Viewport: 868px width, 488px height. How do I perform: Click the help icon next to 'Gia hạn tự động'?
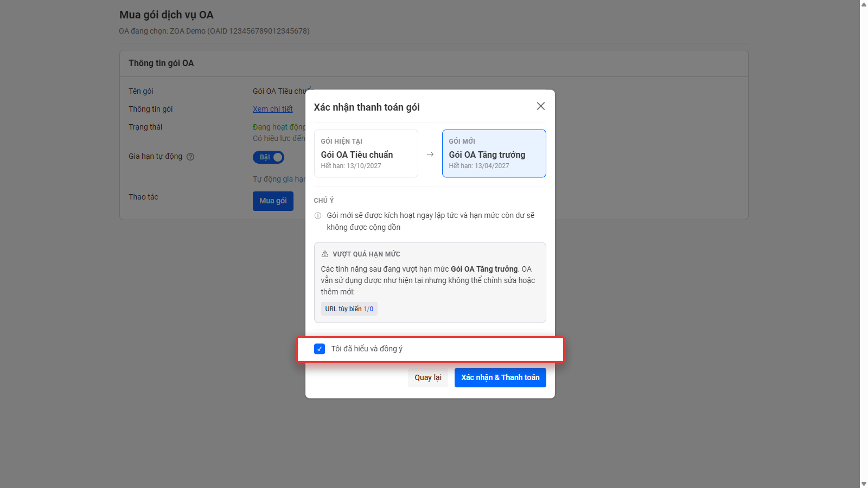coord(190,157)
